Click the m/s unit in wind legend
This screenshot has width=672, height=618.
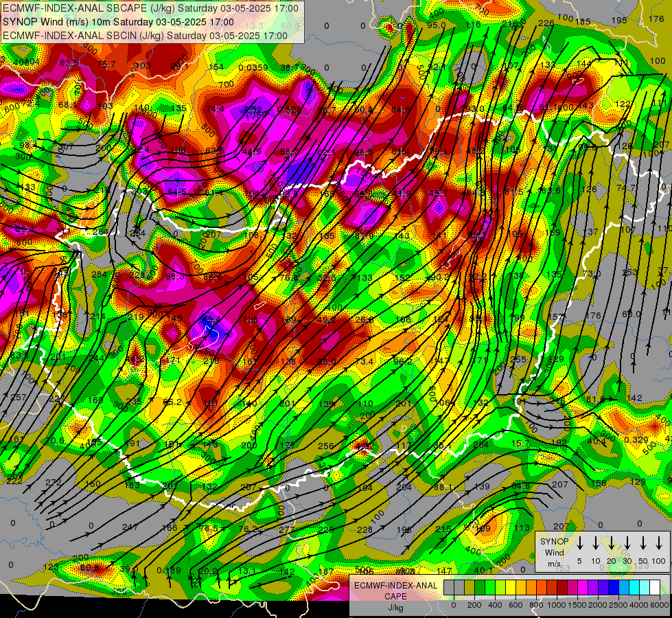[x=554, y=564]
